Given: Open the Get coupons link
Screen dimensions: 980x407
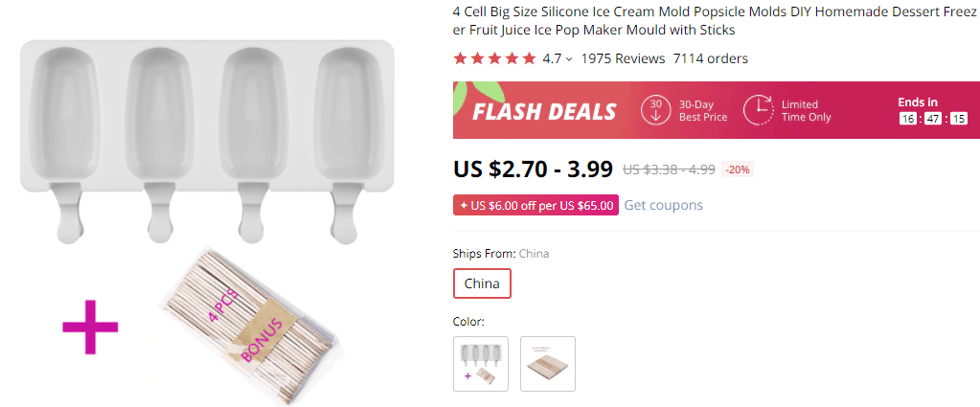Looking at the screenshot, I should 663,205.
